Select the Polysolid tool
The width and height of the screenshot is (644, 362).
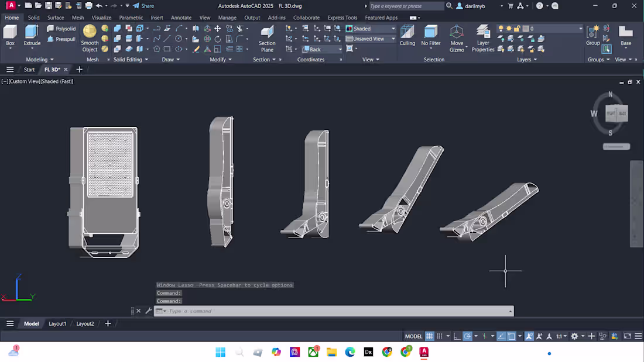tap(61, 28)
